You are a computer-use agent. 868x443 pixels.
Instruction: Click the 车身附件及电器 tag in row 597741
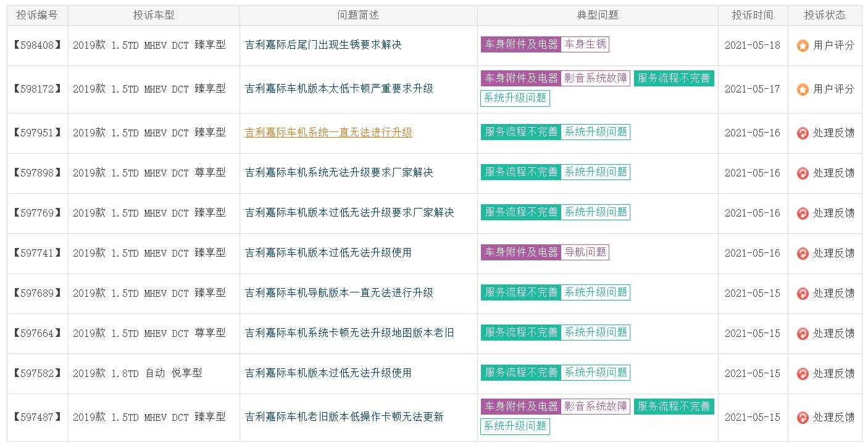(521, 252)
